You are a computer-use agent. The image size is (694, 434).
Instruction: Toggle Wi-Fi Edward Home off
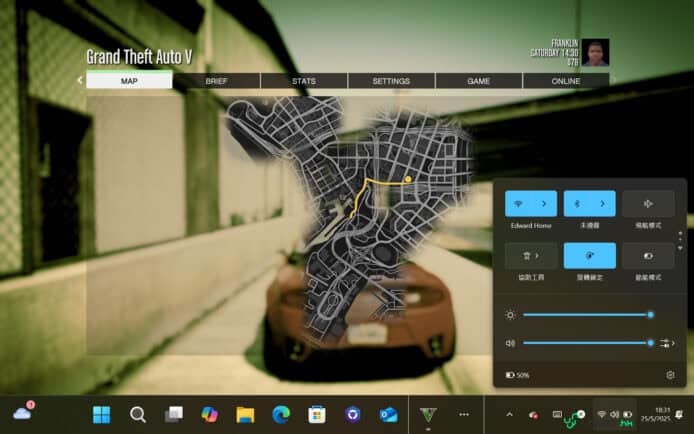tap(520, 204)
